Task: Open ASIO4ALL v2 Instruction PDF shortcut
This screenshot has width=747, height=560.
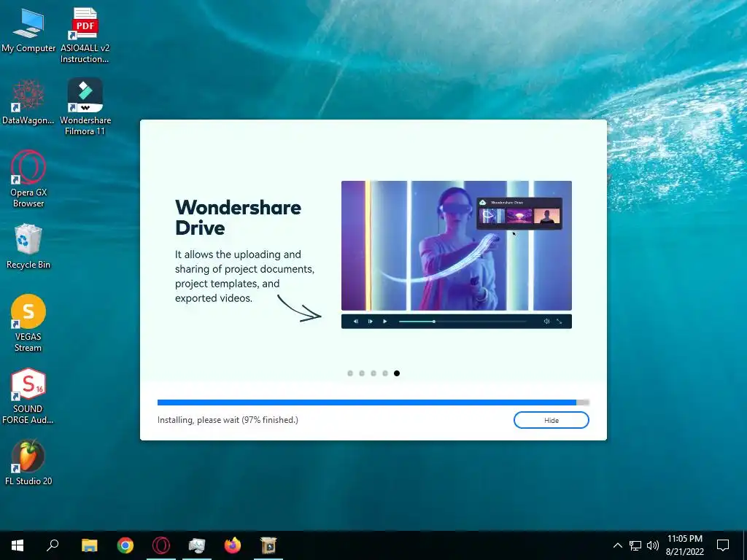Action: pyautogui.click(x=85, y=35)
